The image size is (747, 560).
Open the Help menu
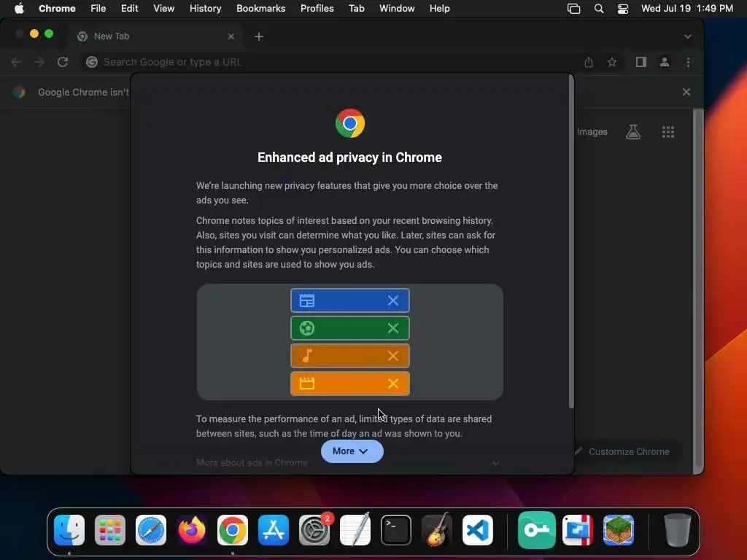click(x=439, y=8)
